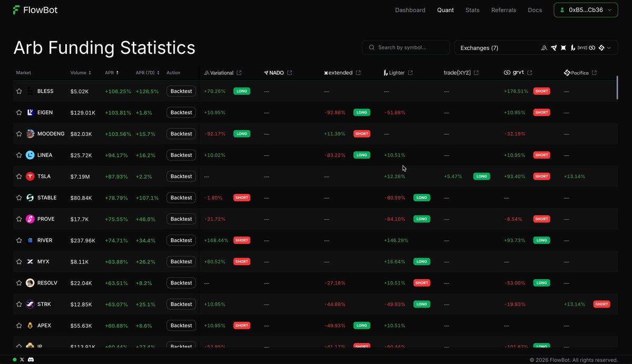
Task: Open the Referrals nav item
Action: tap(503, 10)
